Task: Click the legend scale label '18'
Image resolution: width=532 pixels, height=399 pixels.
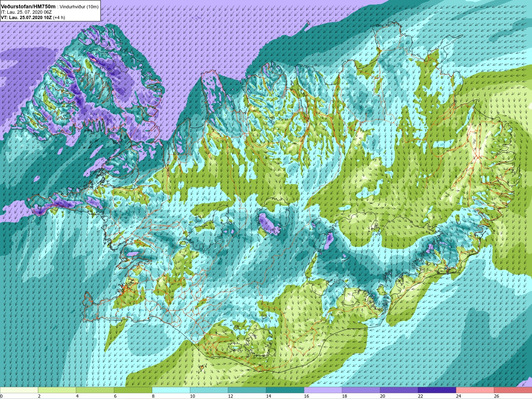Action: click(345, 397)
